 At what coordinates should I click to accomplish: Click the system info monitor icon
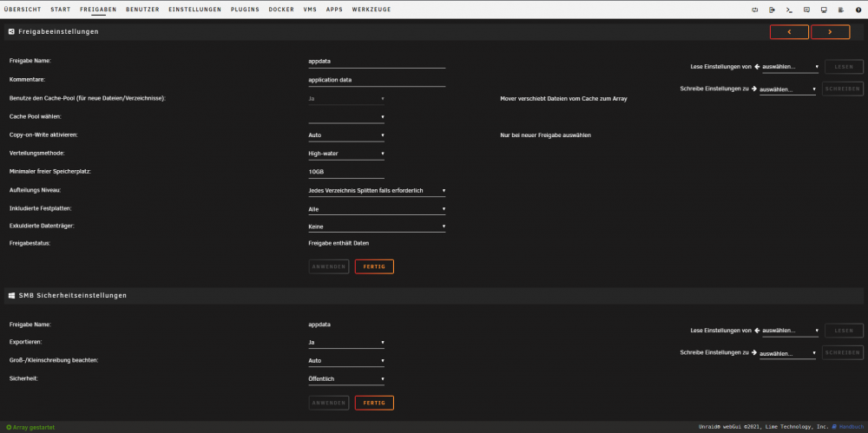[824, 10]
